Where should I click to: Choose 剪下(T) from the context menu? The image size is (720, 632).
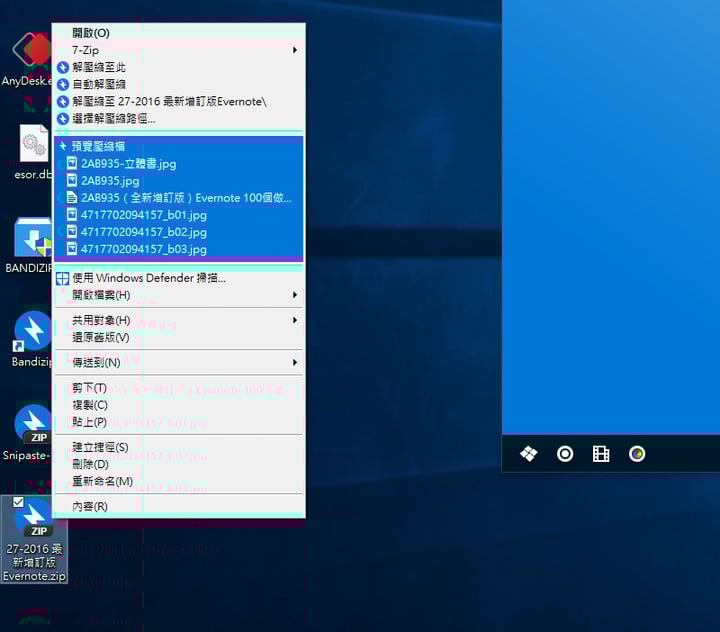click(179, 388)
